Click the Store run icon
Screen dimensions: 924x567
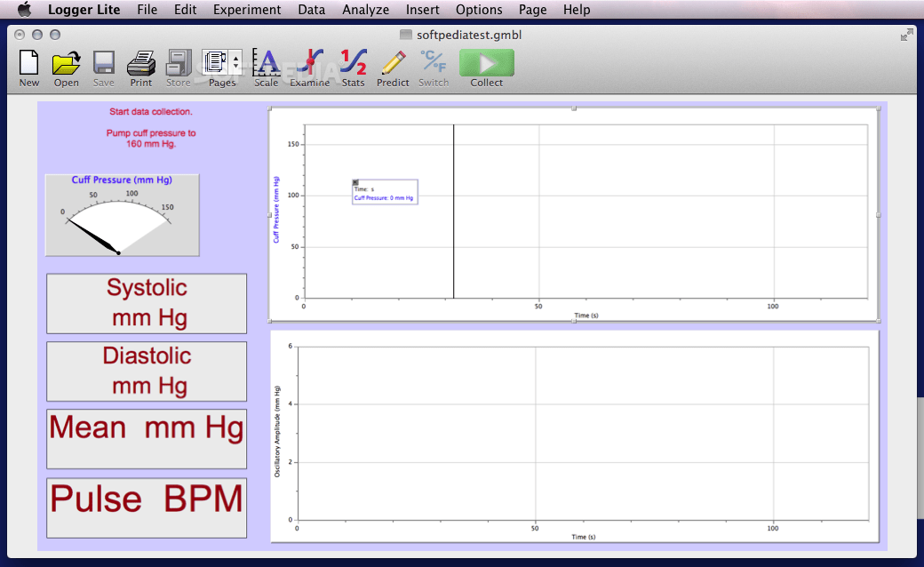pyautogui.click(x=178, y=64)
